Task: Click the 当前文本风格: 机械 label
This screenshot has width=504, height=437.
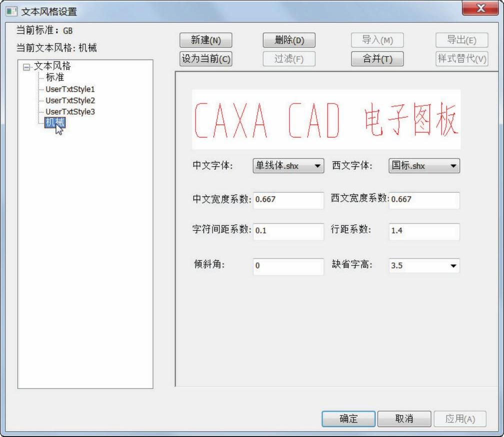Action: pos(56,48)
